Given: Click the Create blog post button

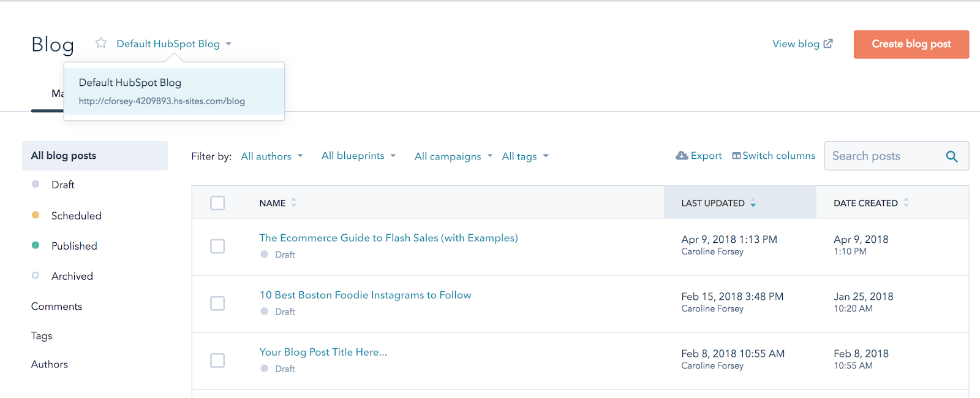Looking at the screenshot, I should 911,44.
